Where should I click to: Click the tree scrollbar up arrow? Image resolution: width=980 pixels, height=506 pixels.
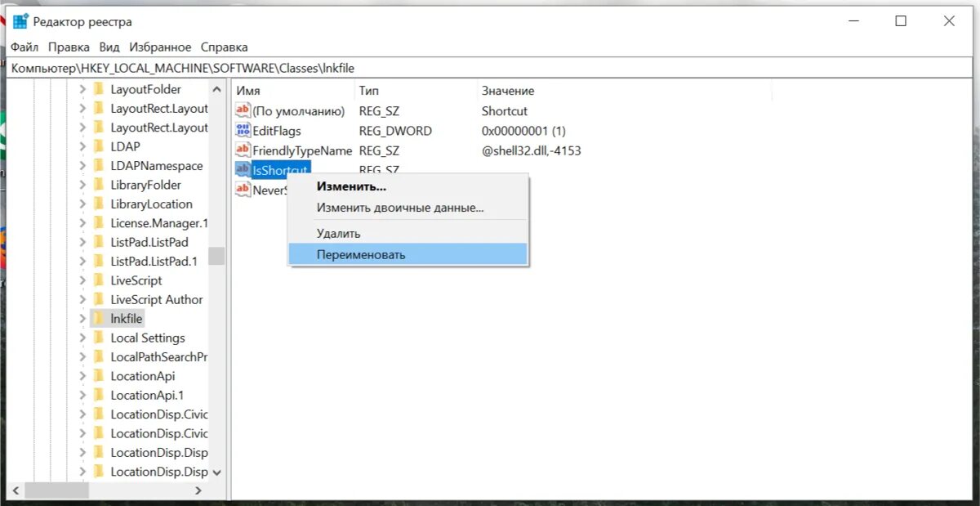pyautogui.click(x=216, y=89)
